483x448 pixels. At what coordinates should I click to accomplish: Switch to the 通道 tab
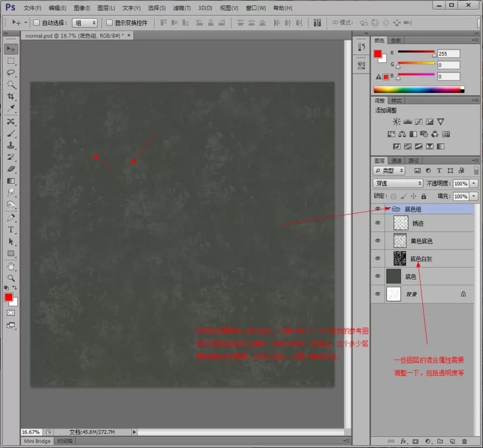click(x=396, y=161)
